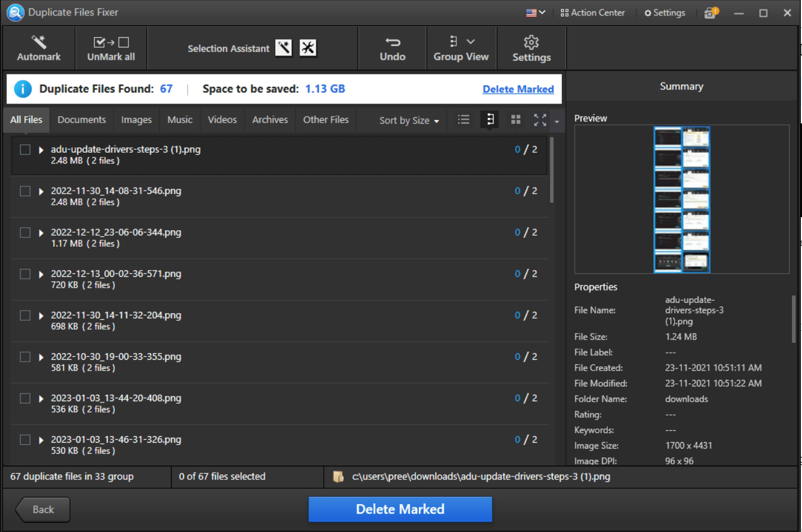Check the duplicate group 2022-11-30_14-08-31-546.png
802x532 pixels.
point(24,191)
